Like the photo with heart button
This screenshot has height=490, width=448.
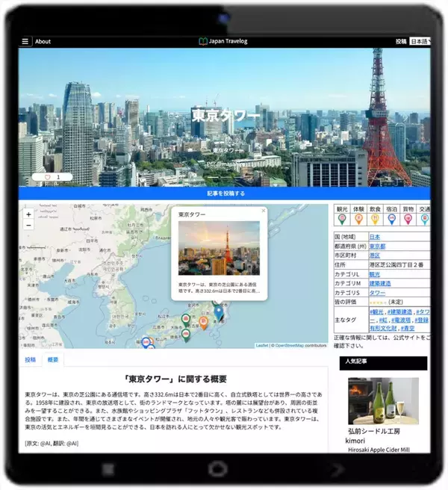coord(52,177)
